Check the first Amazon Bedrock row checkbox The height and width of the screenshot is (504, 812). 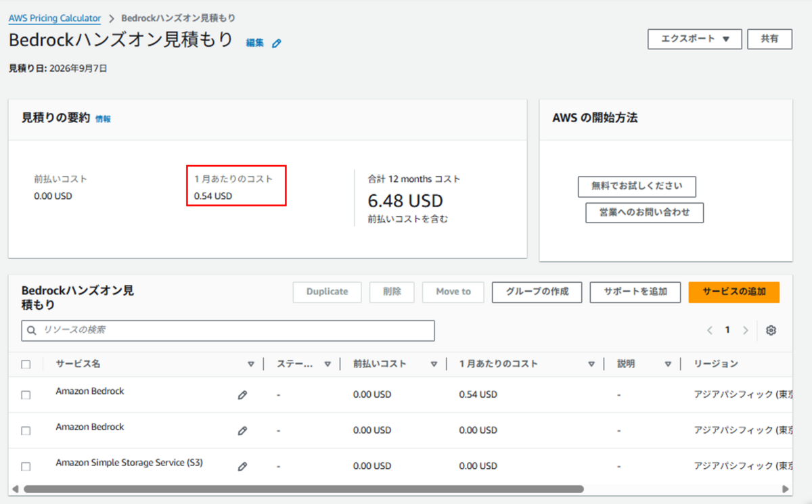pos(26,395)
